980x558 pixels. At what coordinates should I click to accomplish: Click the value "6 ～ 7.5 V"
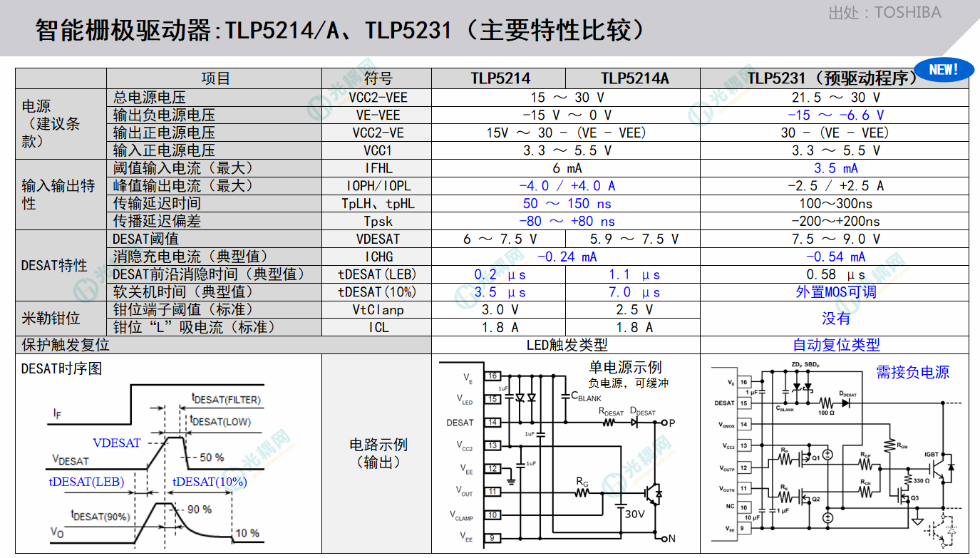(x=499, y=239)
